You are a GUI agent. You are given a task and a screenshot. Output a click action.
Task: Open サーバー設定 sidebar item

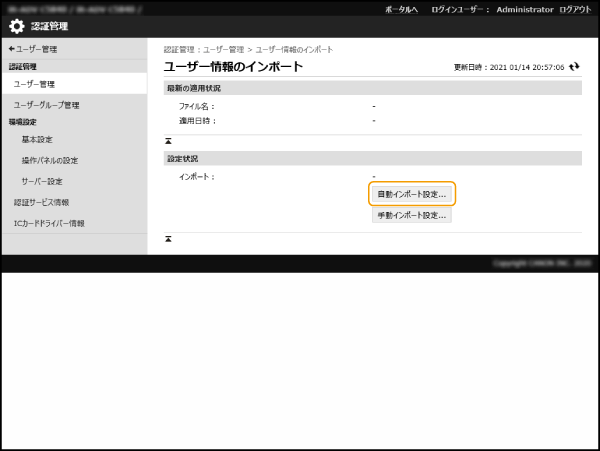point(42,181)
